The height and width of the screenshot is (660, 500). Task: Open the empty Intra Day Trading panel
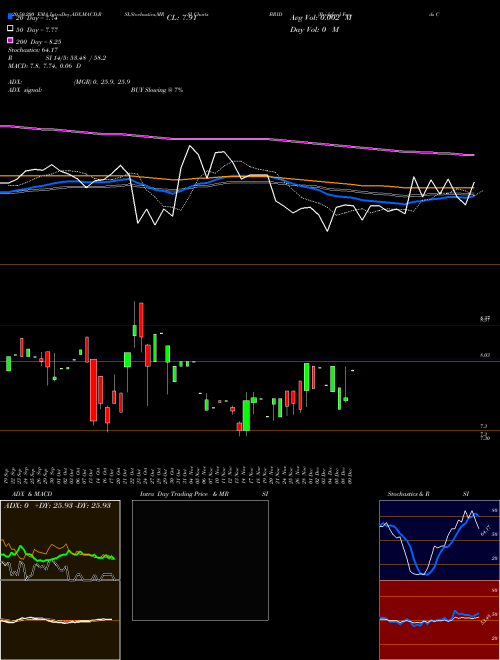tap(200, 560)
